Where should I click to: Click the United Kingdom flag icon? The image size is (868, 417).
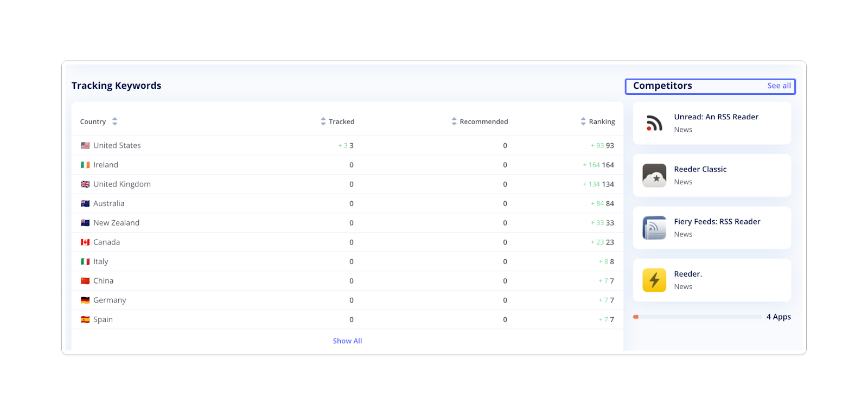click(85, 184)
